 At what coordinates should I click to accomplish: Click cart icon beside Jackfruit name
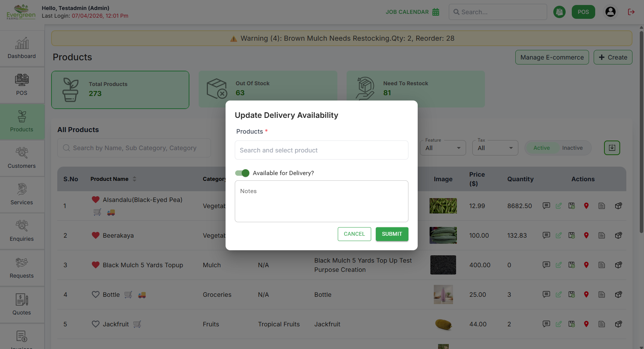click(x=137, y=324)
